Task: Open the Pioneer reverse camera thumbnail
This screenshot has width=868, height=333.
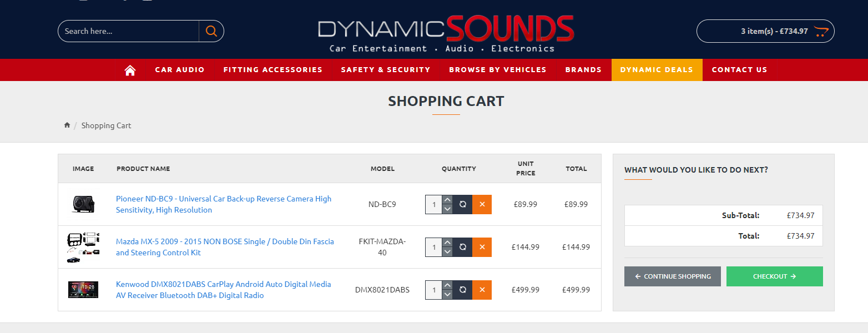Action: click(83, 204)
